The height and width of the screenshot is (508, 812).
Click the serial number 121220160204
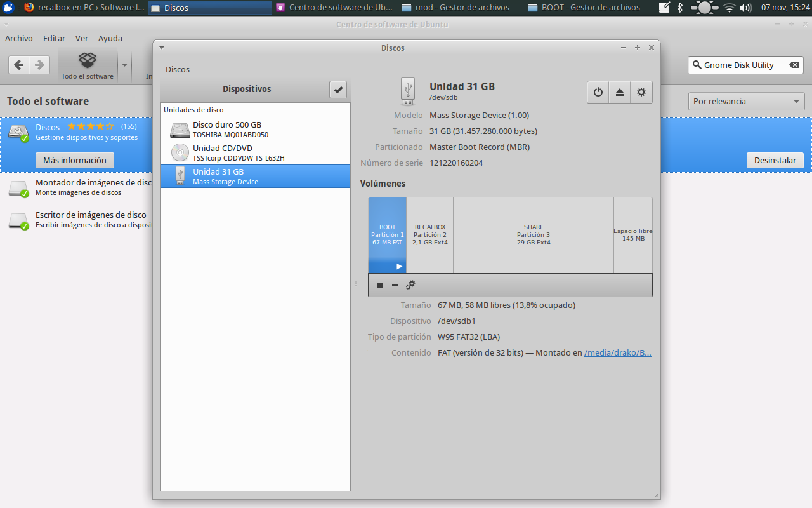456,163
